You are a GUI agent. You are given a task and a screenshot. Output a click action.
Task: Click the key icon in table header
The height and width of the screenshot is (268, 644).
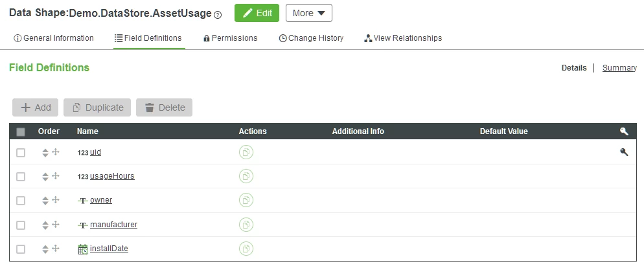click(624, 131)
